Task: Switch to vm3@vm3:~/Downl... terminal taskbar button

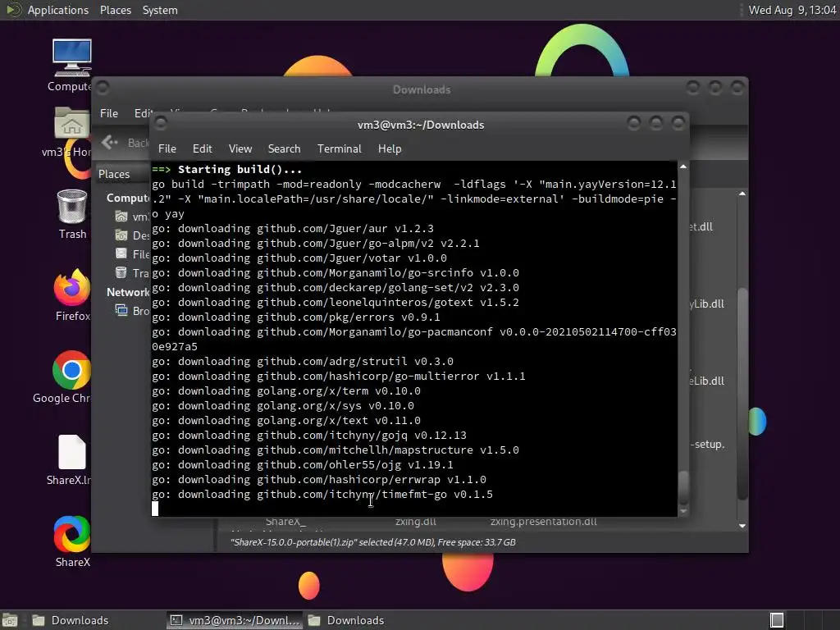Action: point(235,620)
